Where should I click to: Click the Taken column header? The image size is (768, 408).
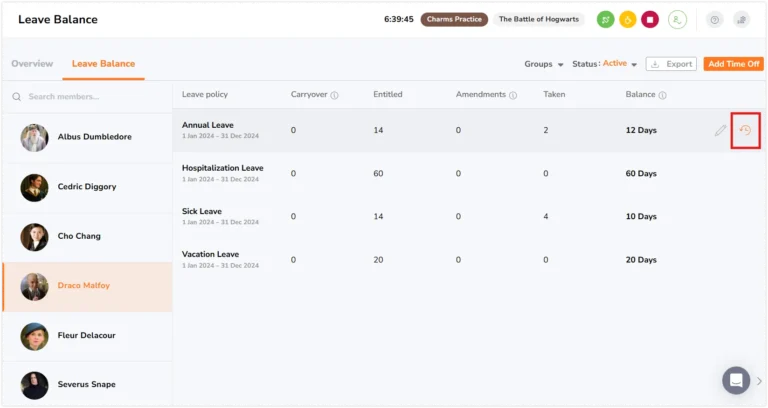[554, 95]
